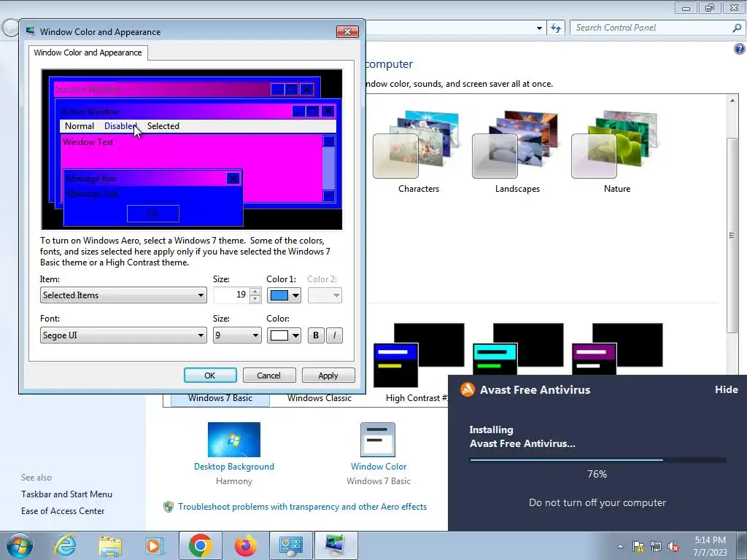Click the muted volume tray icon

click(673, 546)
